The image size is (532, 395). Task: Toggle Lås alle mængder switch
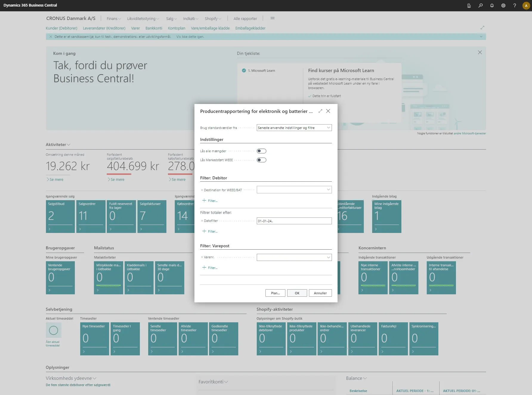(x=262, y=151)
